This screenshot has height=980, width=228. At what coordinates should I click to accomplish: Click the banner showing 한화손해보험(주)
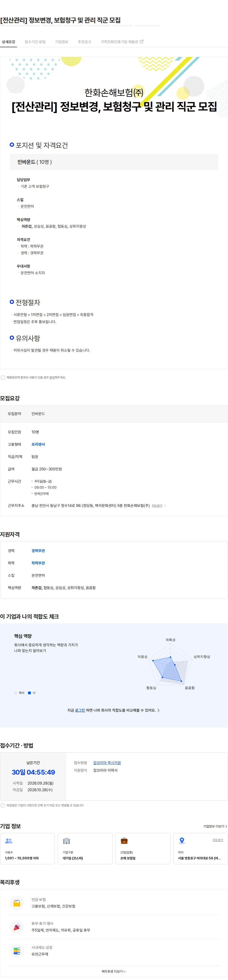point(114,87)
